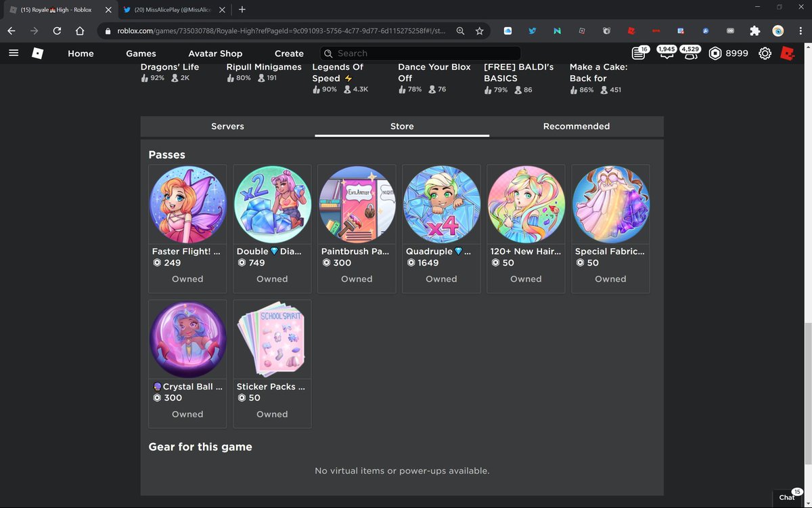
Task: Open a new browser tab with plus
Action: (242, 9)
